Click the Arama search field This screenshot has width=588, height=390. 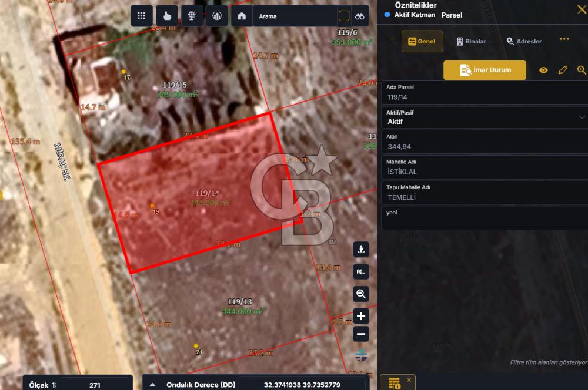click(x=296, y=16)
